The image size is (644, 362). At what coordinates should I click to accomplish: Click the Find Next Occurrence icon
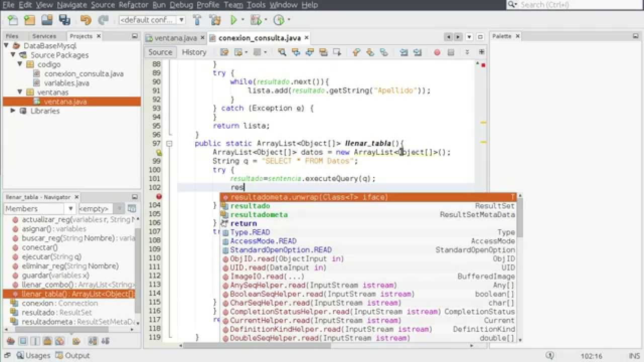(x=309, y=52)
